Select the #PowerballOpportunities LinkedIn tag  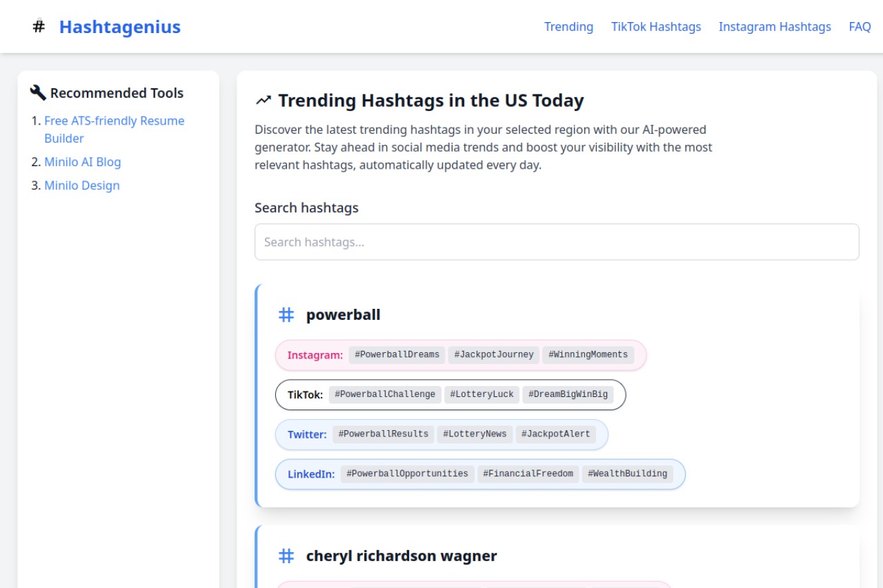(408, 474)
